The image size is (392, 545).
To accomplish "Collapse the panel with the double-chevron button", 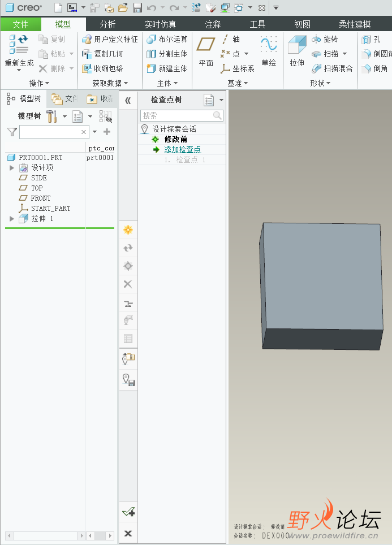I will click(128, 101).
